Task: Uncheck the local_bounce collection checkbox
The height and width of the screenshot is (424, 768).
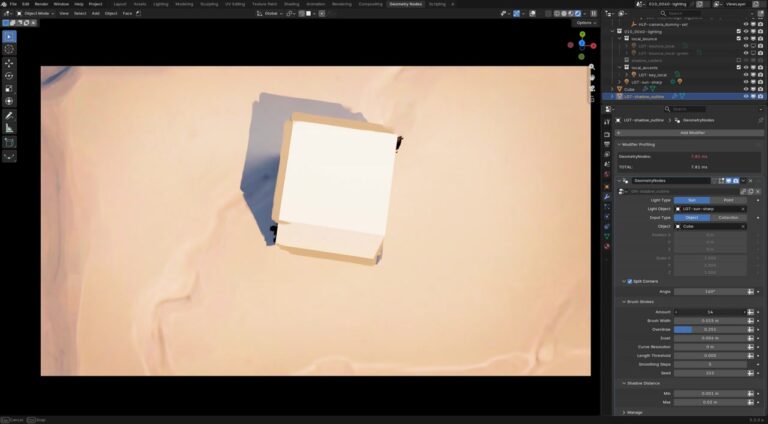Action: tap(739, 39)
